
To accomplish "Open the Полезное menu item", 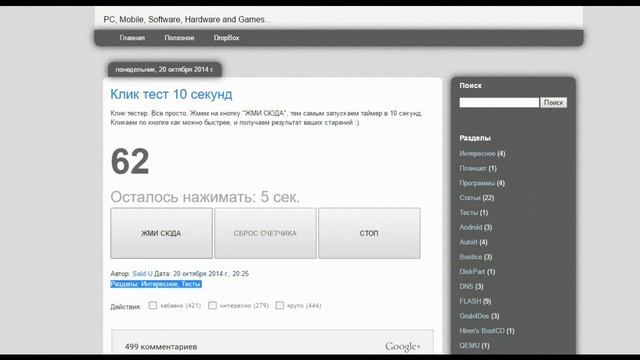I will point(179,38).
